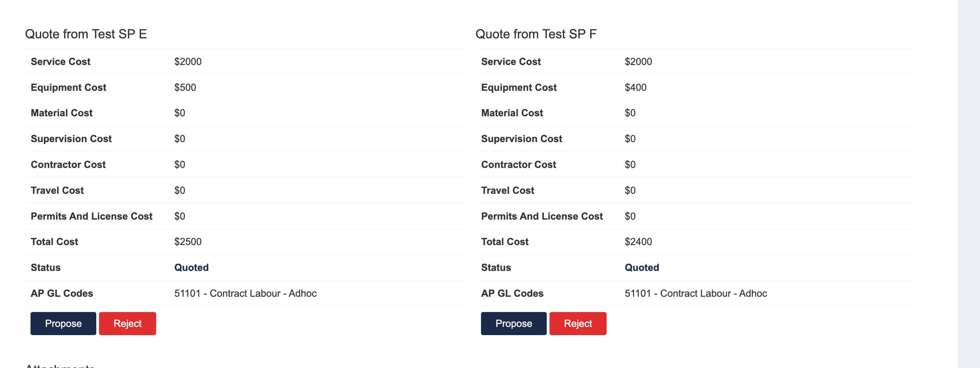
Task: Click the Status label under Test SP E
Action: tap(46, 267)
